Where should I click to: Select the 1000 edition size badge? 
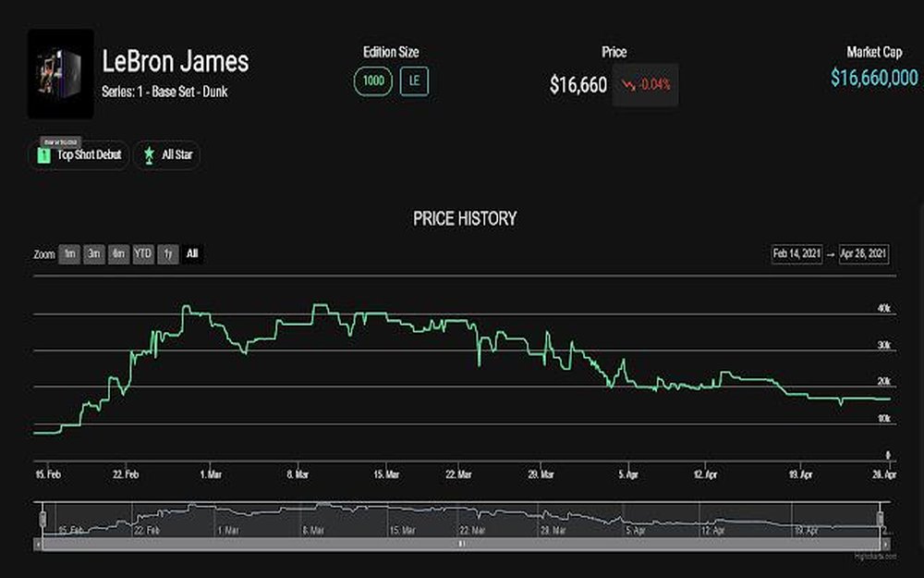373,81
